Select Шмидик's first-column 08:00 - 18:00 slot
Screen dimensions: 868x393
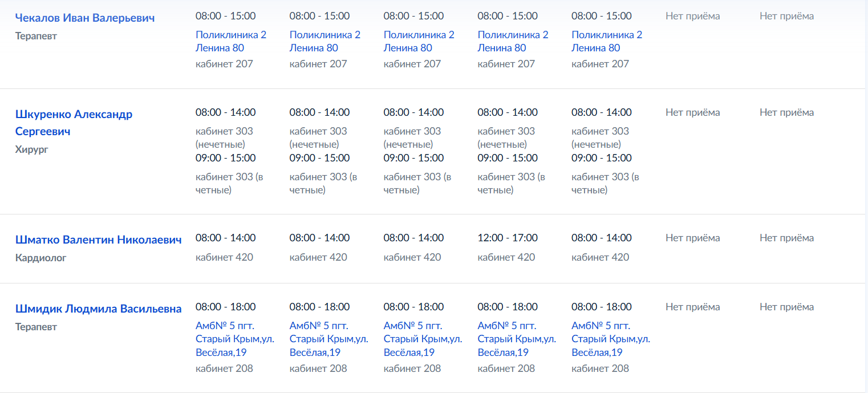click(226, 307)
